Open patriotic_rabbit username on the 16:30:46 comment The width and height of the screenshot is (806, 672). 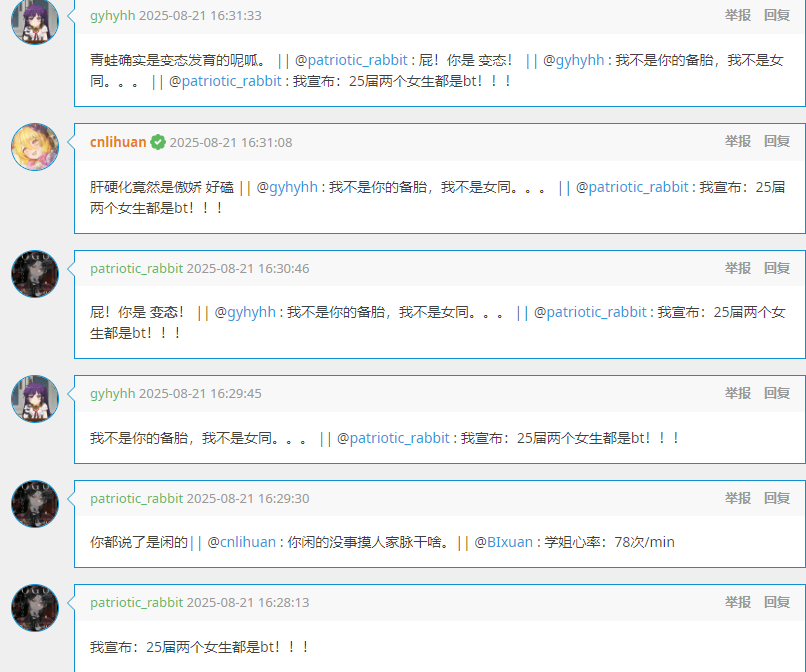(136, 268)
